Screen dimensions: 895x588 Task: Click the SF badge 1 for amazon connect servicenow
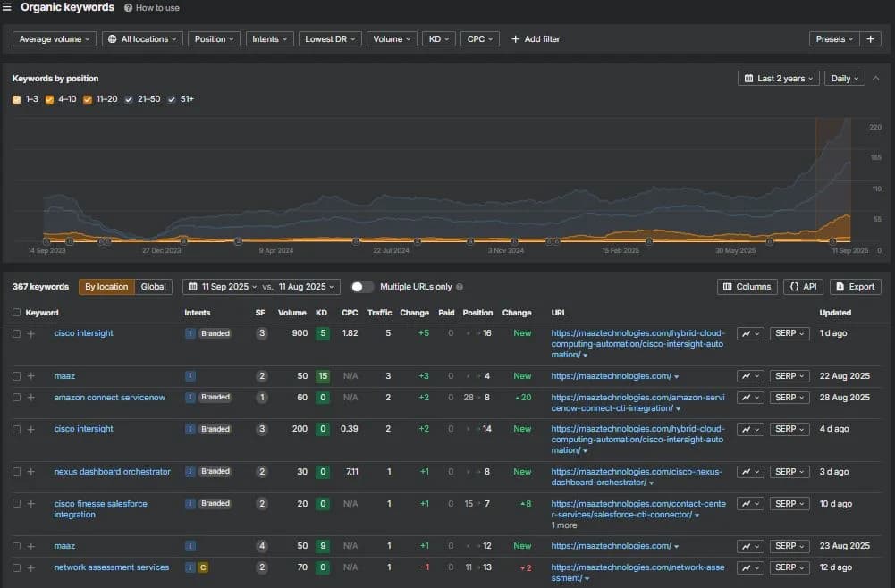[x=261, y=398]
